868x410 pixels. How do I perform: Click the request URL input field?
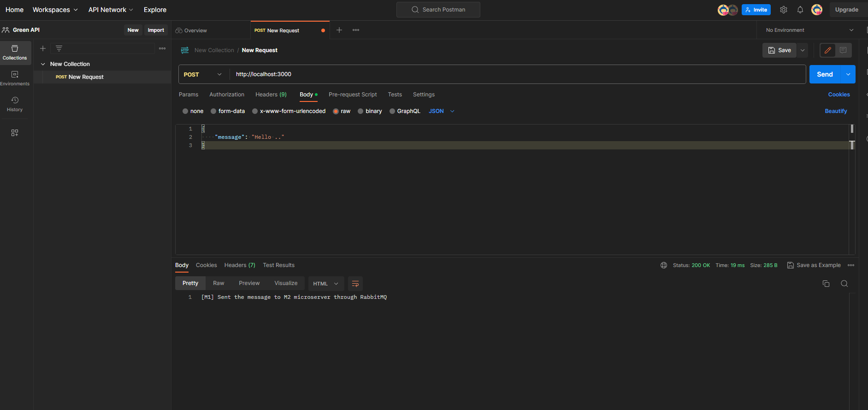pyautogui.click(x=517, y=74)
